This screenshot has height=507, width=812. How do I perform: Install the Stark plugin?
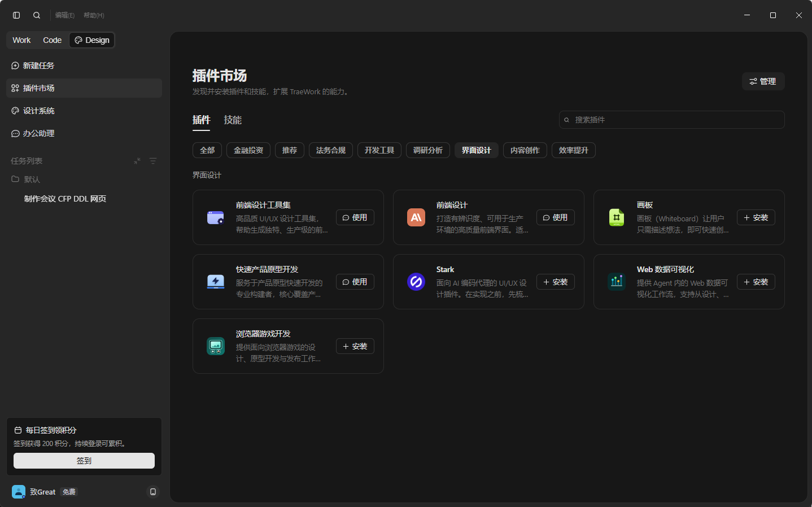[x=556, y=282]
